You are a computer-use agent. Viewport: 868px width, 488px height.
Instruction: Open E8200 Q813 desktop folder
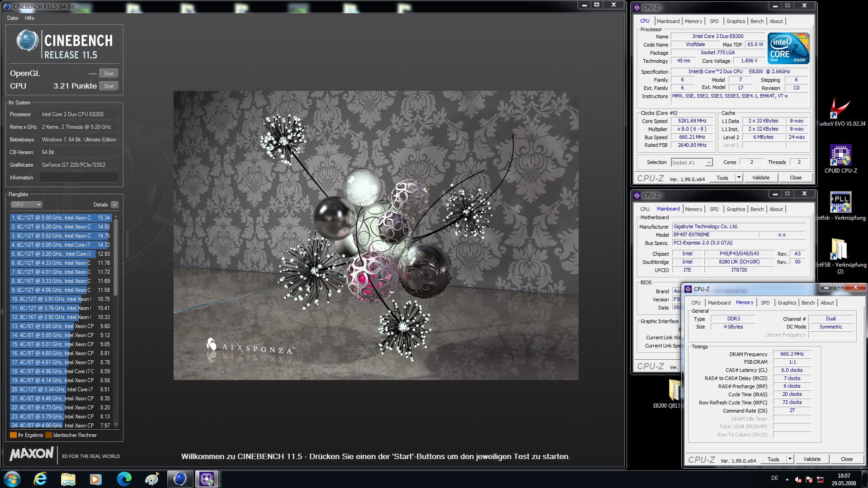[674, 393]
